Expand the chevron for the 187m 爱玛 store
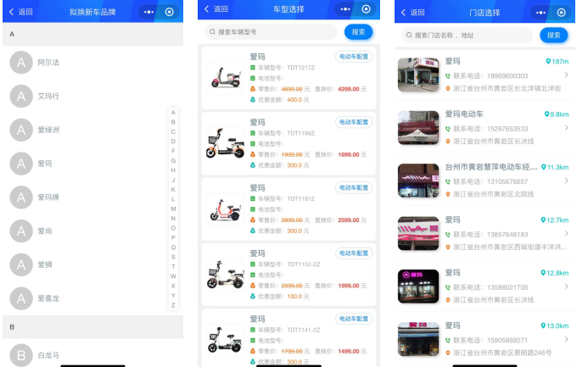This screenshot has height=367, width=588. pyautogui.click(x=566, y=75)
